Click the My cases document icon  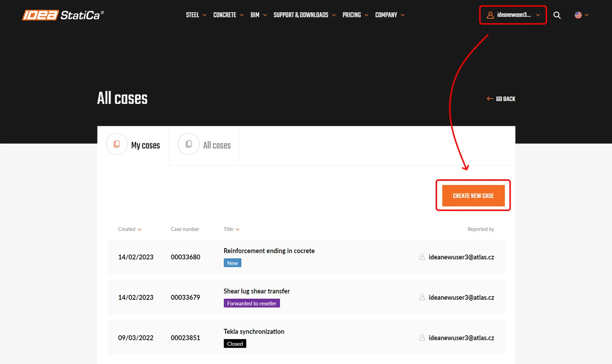pyautogui.click(x=117, y=144)
